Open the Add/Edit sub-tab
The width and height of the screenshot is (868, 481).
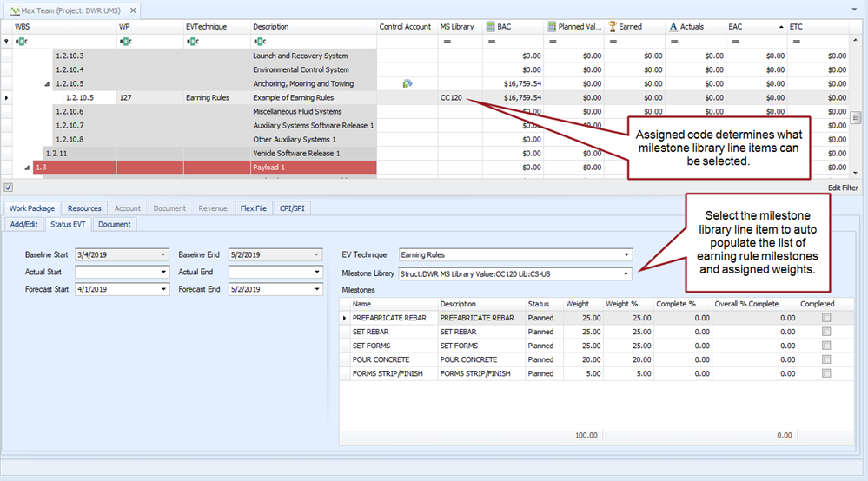tap(23, 224)
